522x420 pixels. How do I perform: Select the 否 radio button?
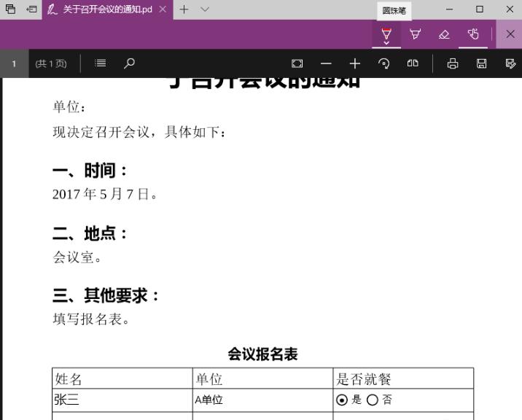373,400
